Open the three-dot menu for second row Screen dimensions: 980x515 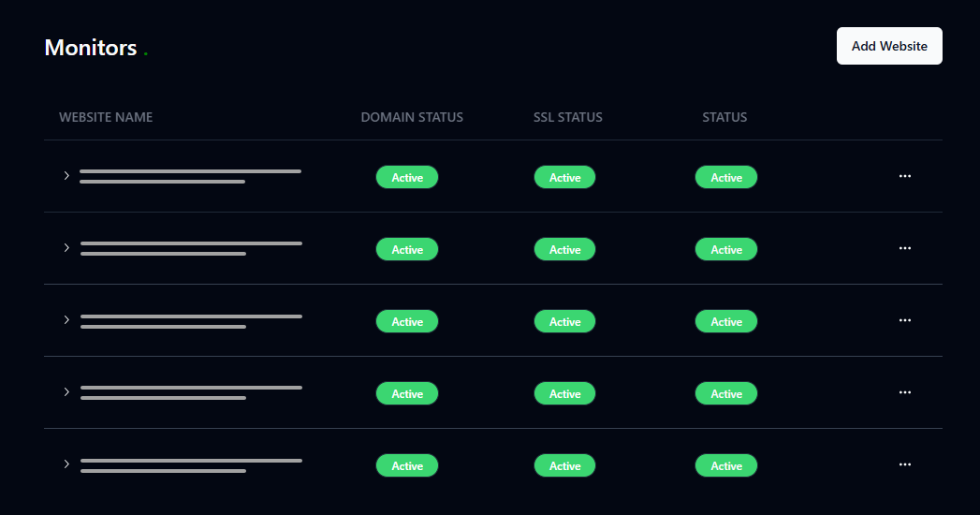click(x=904, y=248)
